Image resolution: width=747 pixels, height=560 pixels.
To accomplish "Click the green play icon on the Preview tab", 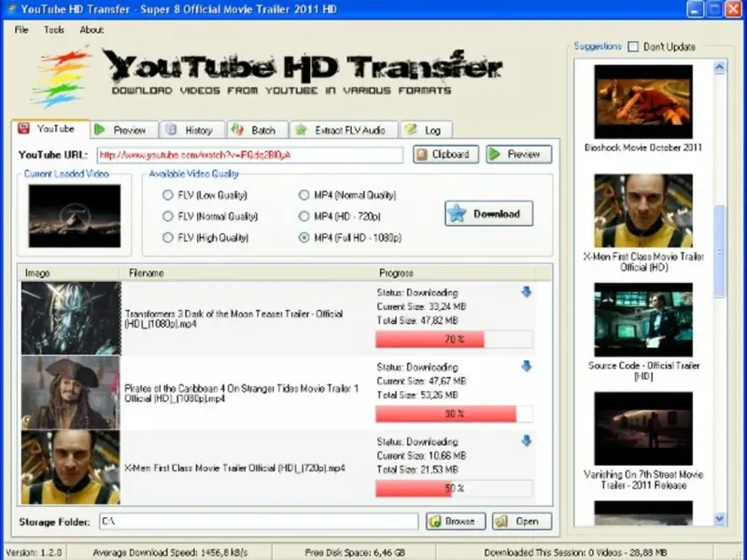I will tap(100, 130).
